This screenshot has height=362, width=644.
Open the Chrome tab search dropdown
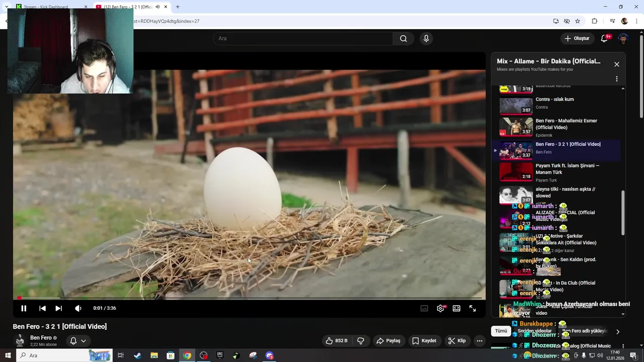pos(6,7)
